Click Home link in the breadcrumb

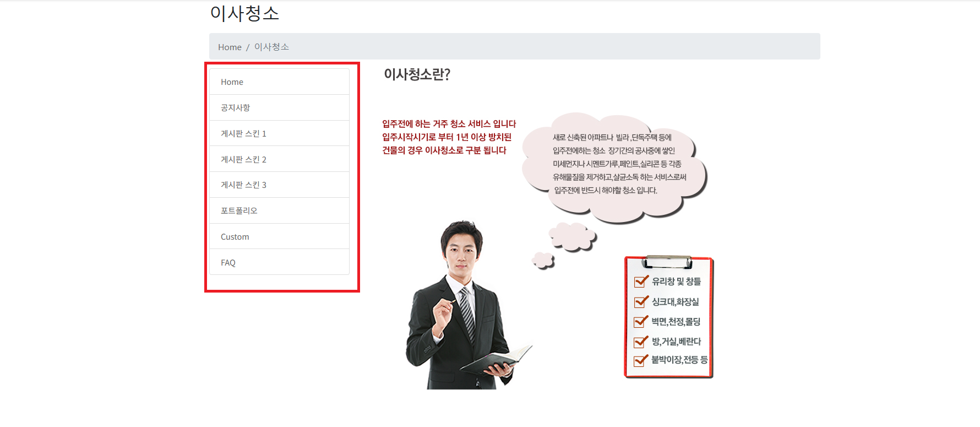tap(230, 47)
